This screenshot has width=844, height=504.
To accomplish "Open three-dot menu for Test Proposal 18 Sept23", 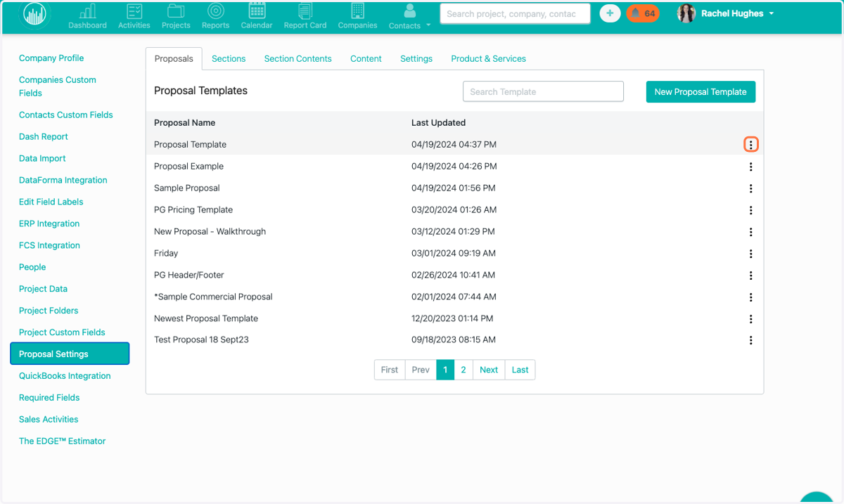I will [751, 340].
